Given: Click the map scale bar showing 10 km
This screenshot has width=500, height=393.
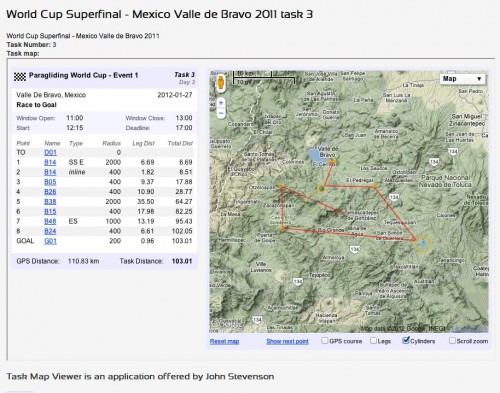Looking at the screenshot, I should pos(264,76).
